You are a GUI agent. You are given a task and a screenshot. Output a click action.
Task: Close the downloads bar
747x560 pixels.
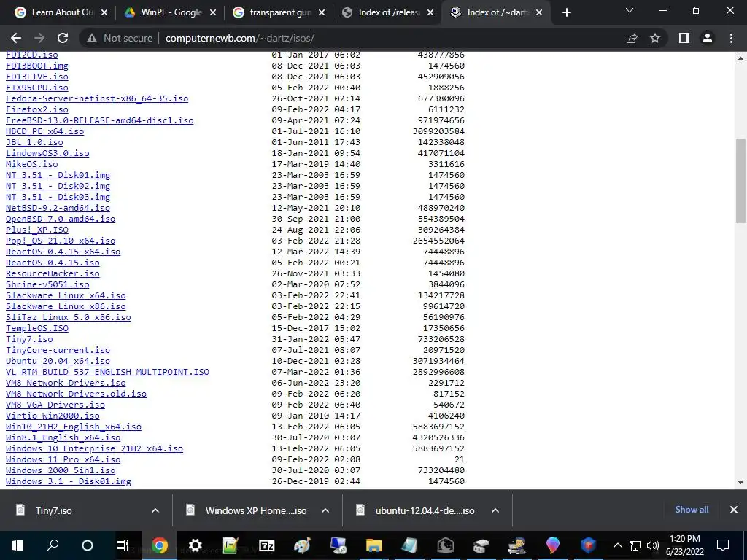coord(734,510)
